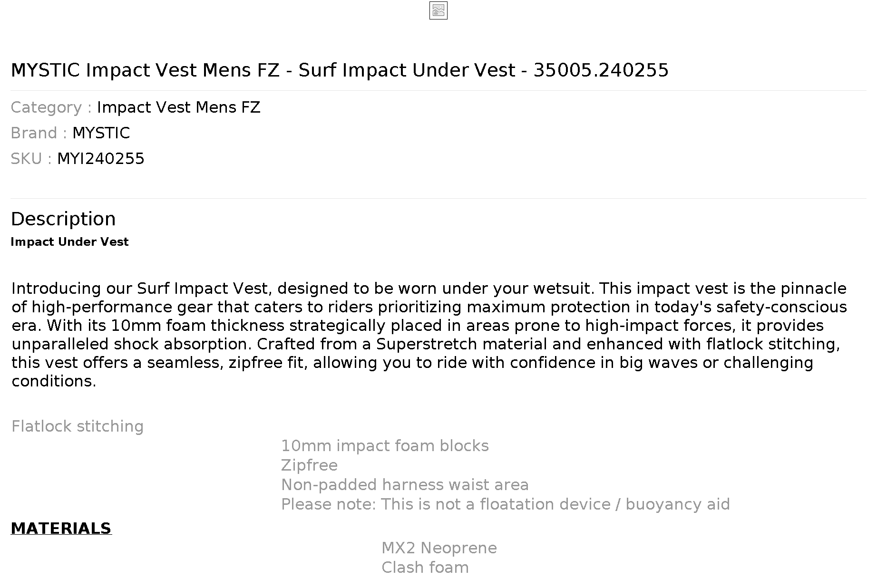Click the underlined MATERIALS heading
The height and width of the screenshot is (588, 877).
61,529
